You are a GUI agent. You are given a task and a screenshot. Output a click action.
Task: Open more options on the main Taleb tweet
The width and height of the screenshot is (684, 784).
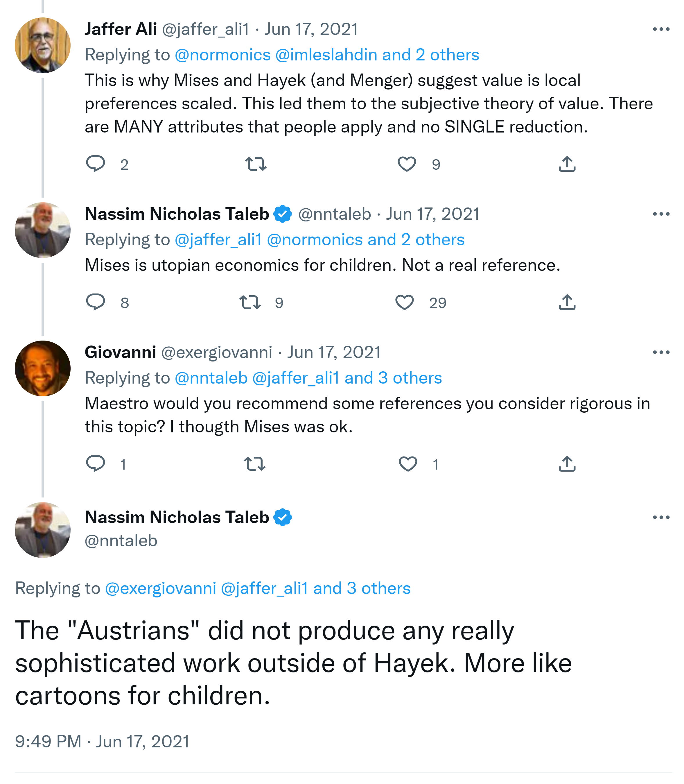point(661,518)
